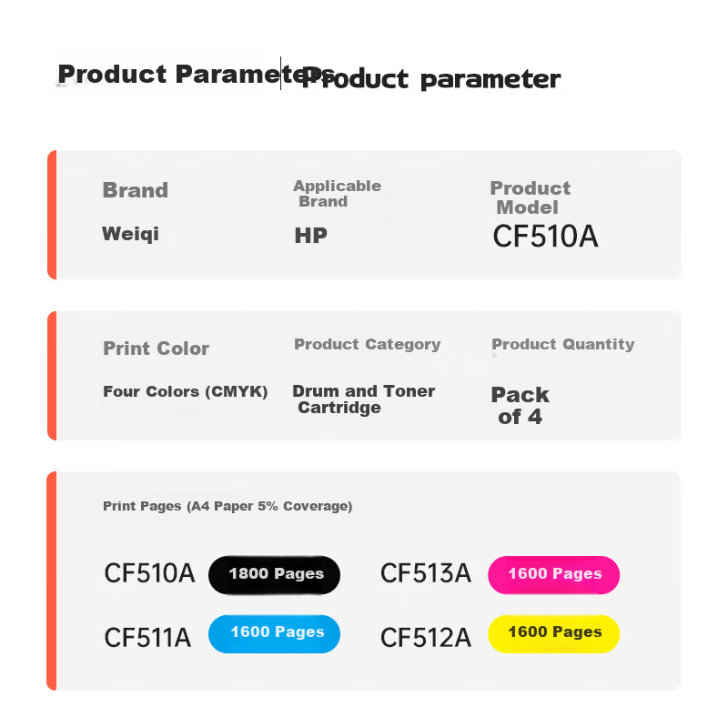
Task: Click the yellow 1600 Pages badge
Action: point(553,633)
